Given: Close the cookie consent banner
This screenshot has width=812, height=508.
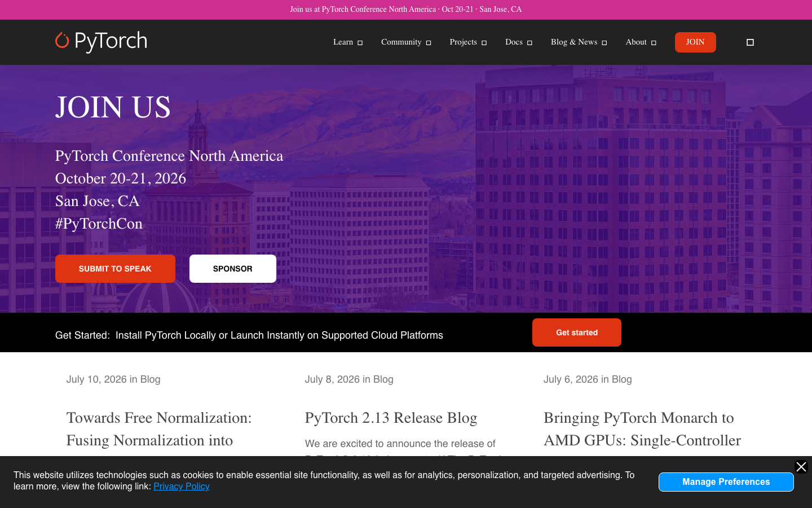Looking at the screenshot, I should tap(801, 467).
